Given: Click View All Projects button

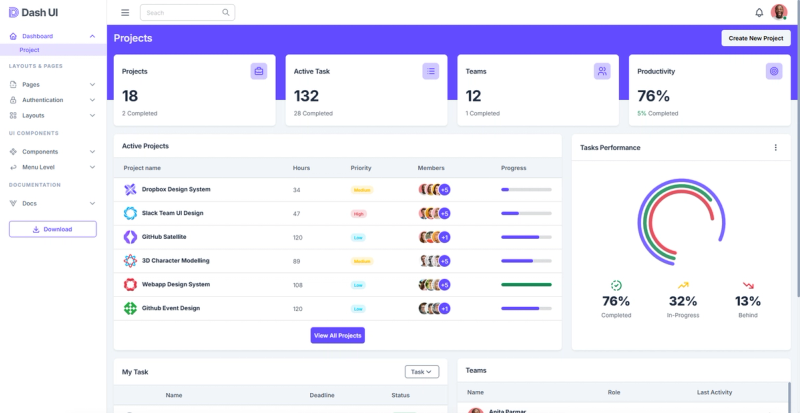Looking at the screenshot, I should (338, 335).
